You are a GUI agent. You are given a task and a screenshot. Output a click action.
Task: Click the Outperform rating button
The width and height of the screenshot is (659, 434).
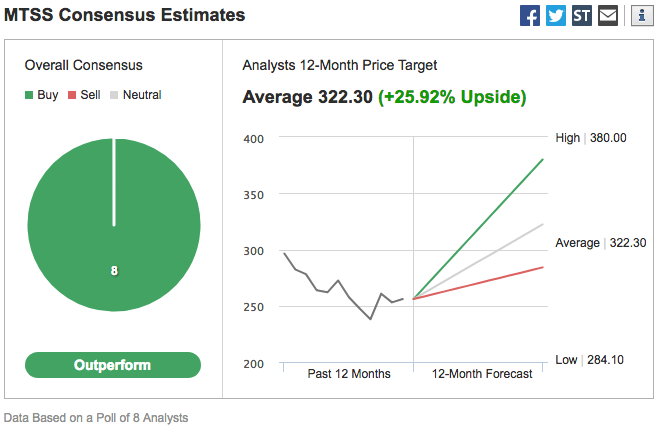pos(113,365)
